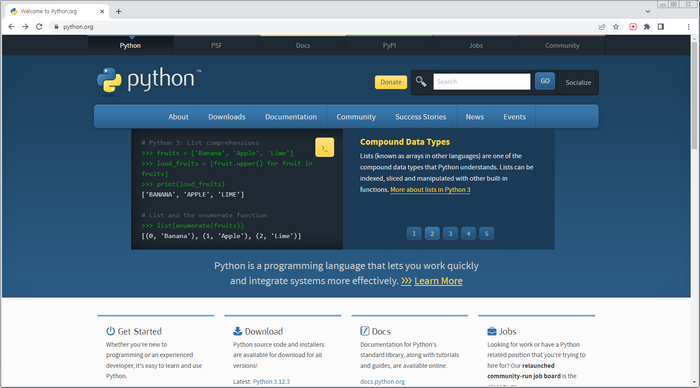Viewport: 700px width, 388px height.
Task: Open Chrome three-dot menu
Action: click(688, 27)
